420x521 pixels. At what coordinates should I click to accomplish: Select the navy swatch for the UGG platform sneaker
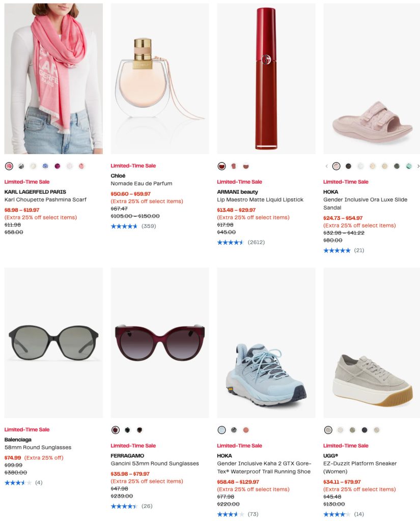tap(365, 430)
